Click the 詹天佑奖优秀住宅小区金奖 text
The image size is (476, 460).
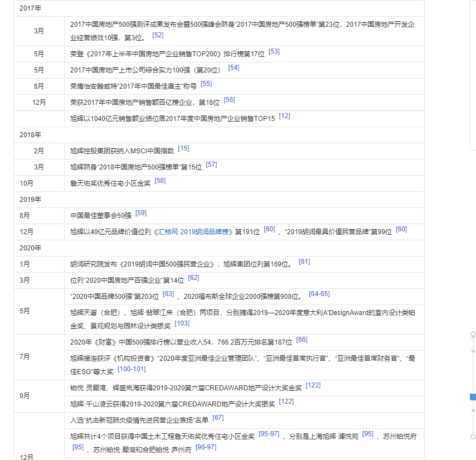[110, 183]
